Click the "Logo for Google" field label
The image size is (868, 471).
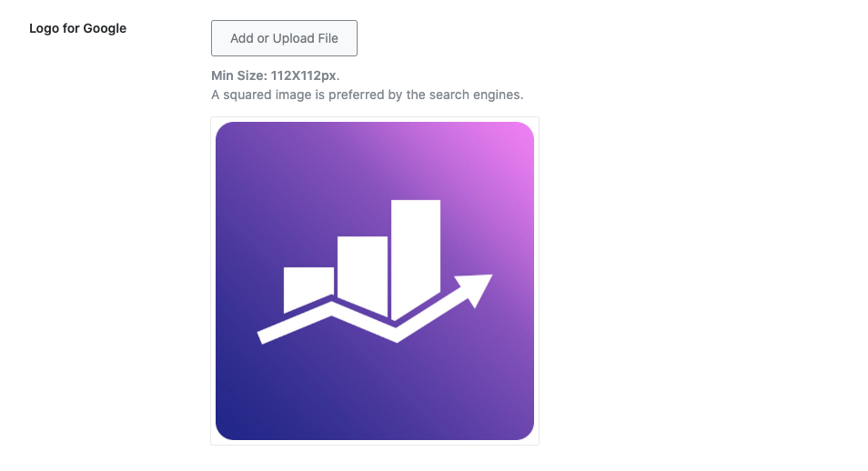(x=77, y=28)
